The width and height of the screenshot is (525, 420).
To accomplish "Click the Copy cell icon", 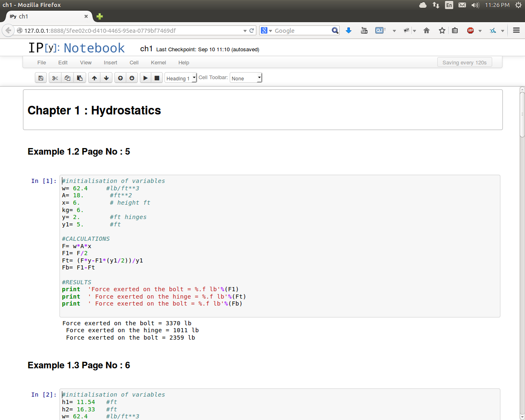I will click(x=67, y=78).
